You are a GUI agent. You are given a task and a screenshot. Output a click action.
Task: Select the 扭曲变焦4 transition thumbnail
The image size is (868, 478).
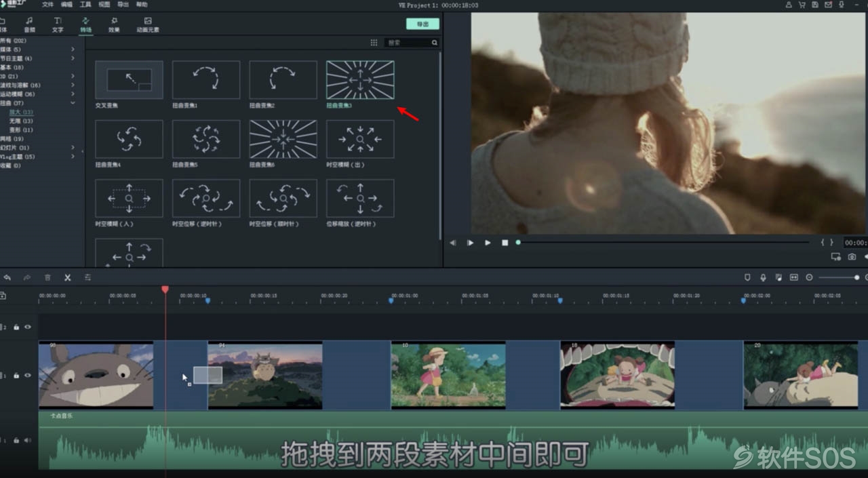[x=129, y=139]
